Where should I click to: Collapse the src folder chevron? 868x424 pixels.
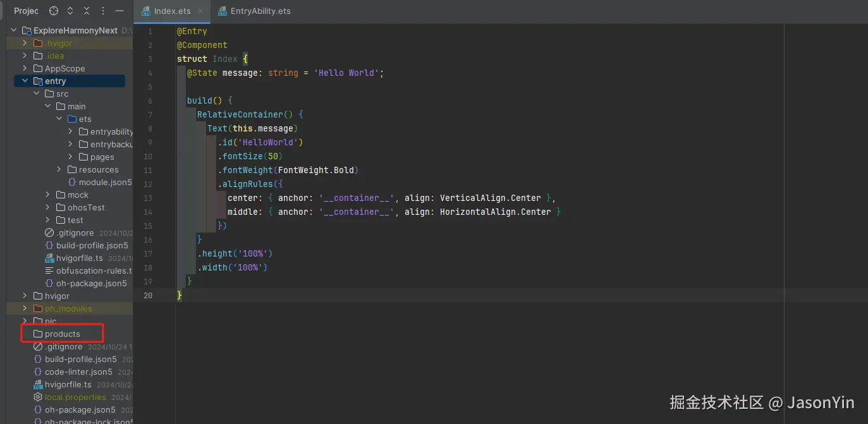36,94
